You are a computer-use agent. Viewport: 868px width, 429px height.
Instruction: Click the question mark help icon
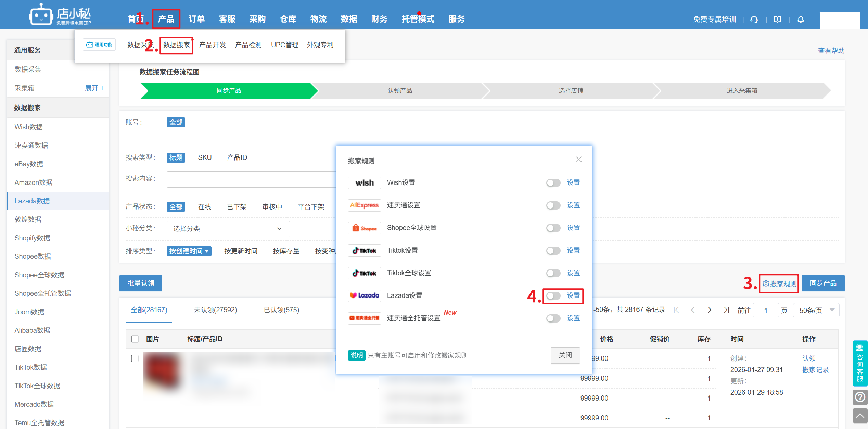click(860, 397)
